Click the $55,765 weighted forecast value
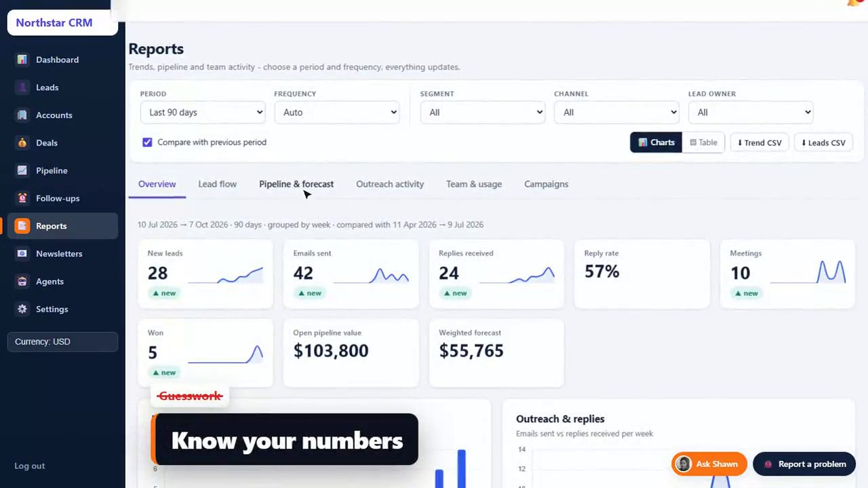 [x=471, y=351]
